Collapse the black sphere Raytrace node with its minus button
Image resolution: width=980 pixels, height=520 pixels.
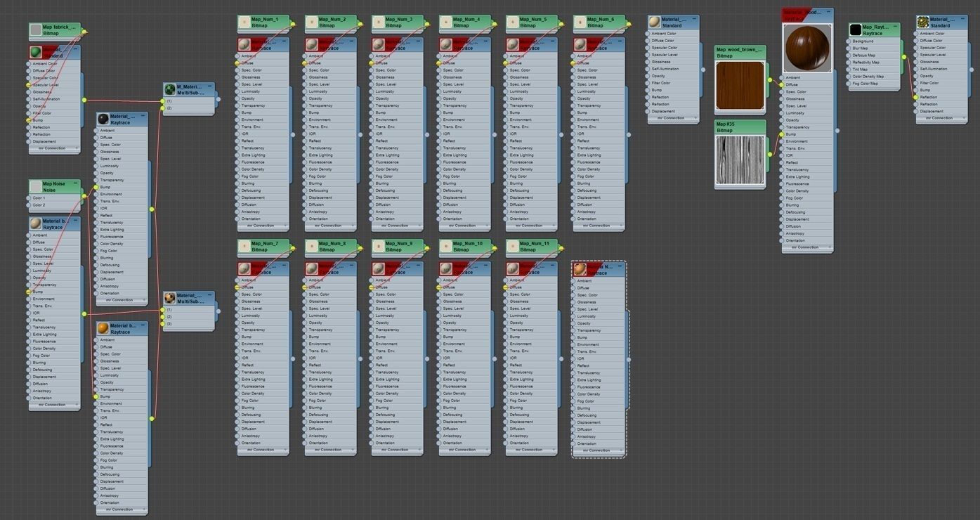point(143,116)
